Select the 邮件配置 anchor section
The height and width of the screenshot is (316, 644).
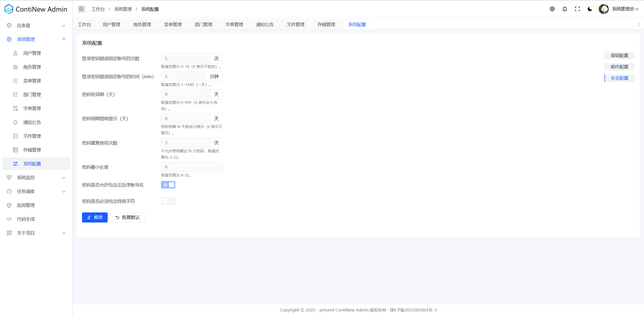click(619, 67)
